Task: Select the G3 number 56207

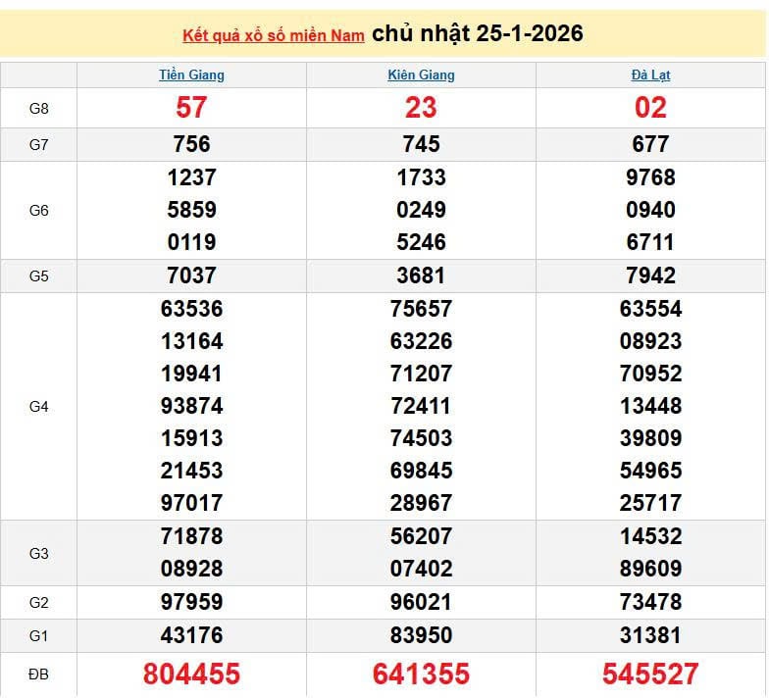Action: [421, 536]
